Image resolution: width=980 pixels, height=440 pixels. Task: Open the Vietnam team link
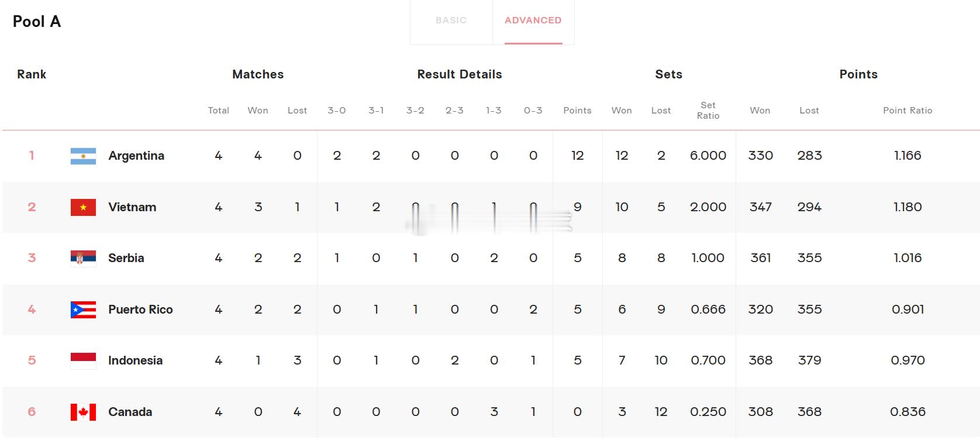(x=132, y=207)
